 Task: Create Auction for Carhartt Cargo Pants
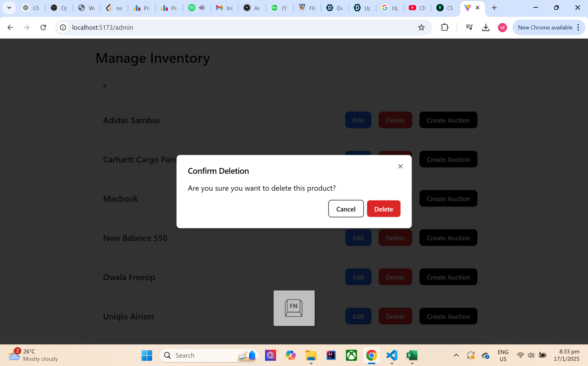(448, 159)
